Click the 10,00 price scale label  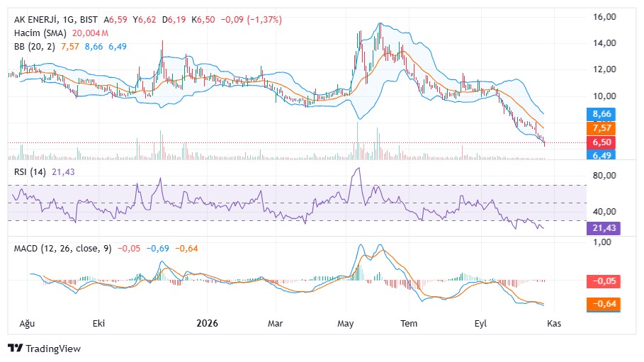604,96
